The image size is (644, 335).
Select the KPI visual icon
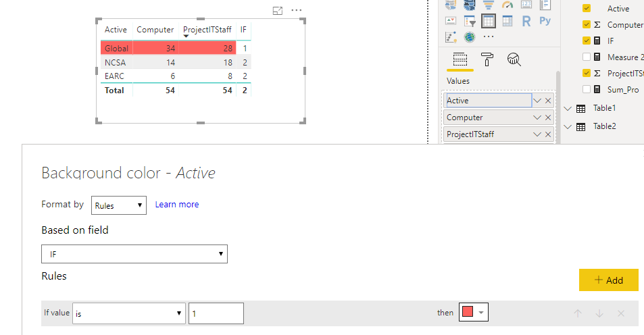(x=451, y=21)
